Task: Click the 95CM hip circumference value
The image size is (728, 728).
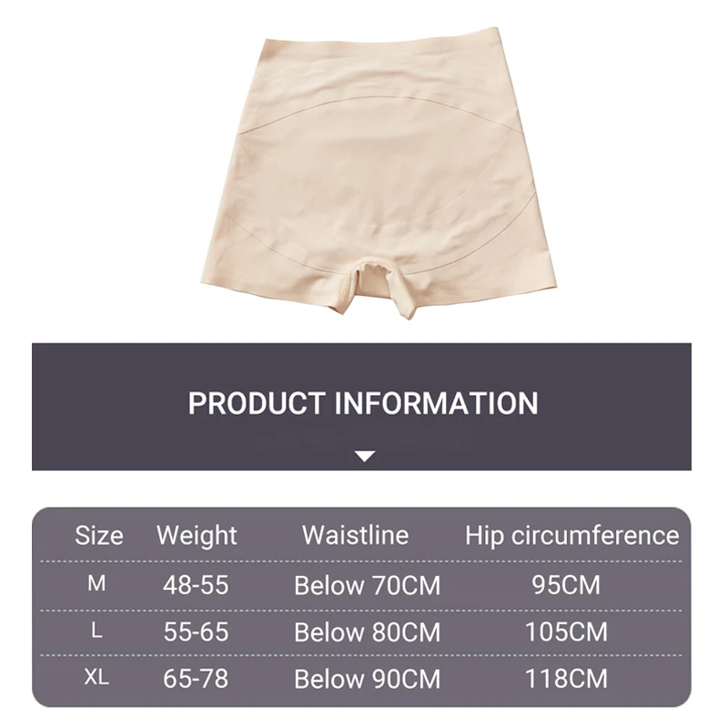Action: 566,585
